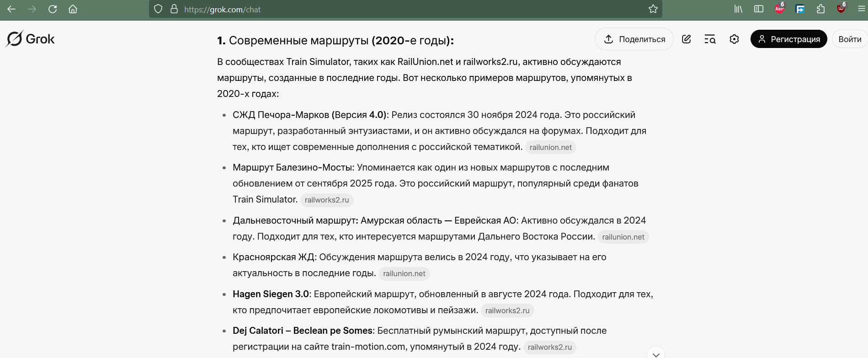Open the tracking protection shield

coord(158,9)
